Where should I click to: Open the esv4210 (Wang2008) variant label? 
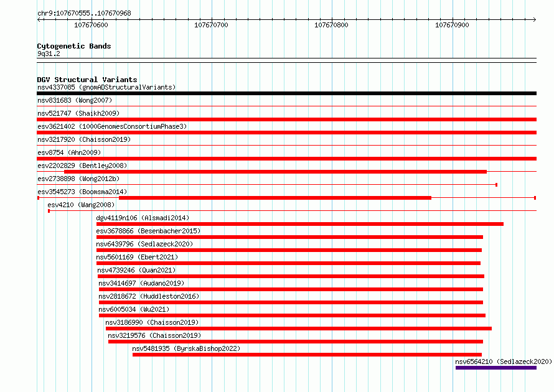(81, 205)
